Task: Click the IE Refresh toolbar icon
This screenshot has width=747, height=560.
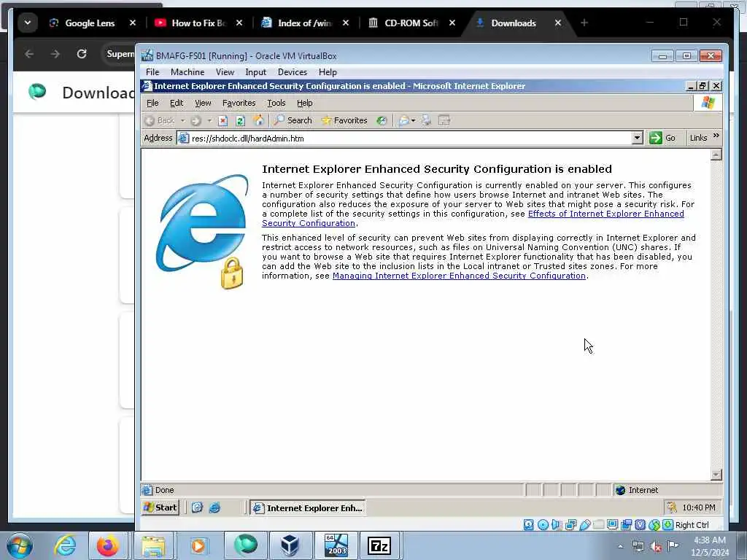Action: pos(240,120)
